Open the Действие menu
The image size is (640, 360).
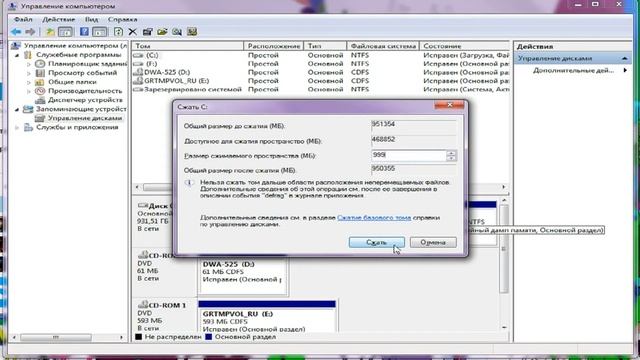pos(58,19)
